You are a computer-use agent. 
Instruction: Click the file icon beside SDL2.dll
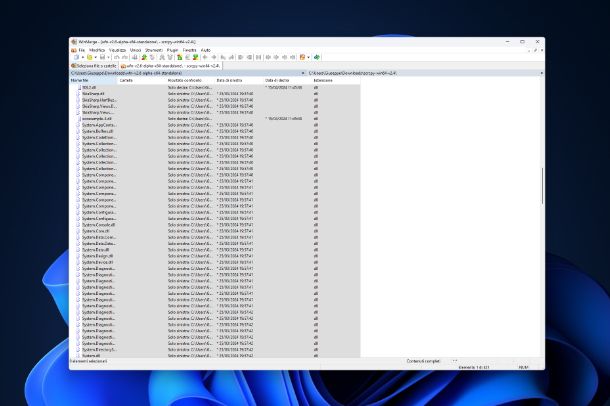[x=79, y=88]
